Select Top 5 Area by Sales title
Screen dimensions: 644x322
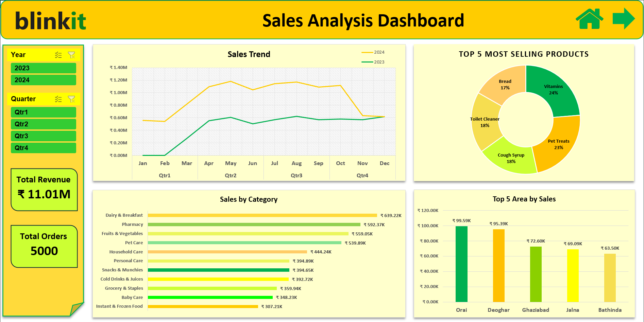524,199
